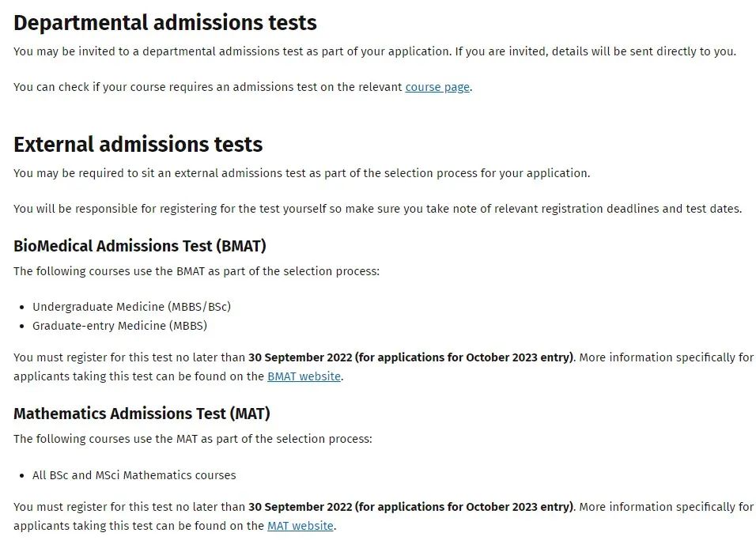Click the line 'courses use the BMAT' text
Image resolution: width=756 pixels, height=548 pixels.
point(196,271)
